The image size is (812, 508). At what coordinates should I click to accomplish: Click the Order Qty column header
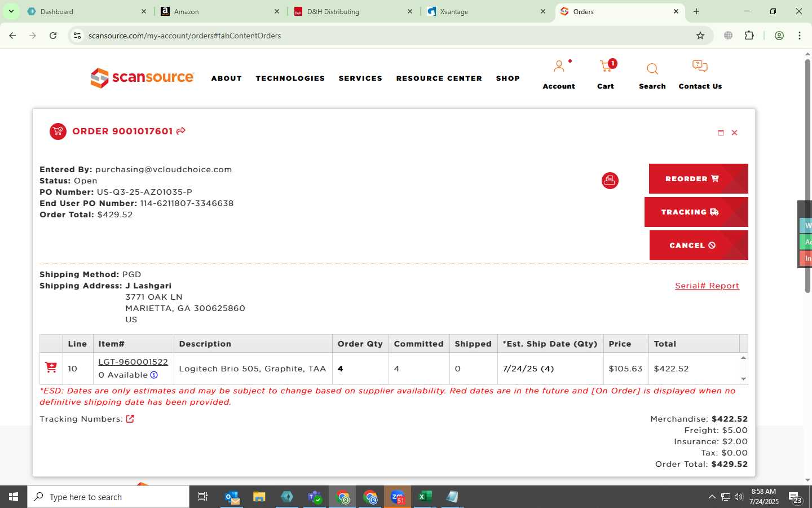(360, 344)
